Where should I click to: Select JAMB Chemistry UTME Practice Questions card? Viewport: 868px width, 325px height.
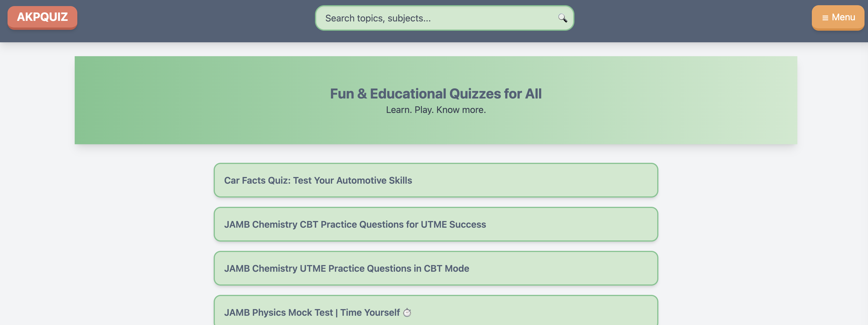click(x=435, y=268)
